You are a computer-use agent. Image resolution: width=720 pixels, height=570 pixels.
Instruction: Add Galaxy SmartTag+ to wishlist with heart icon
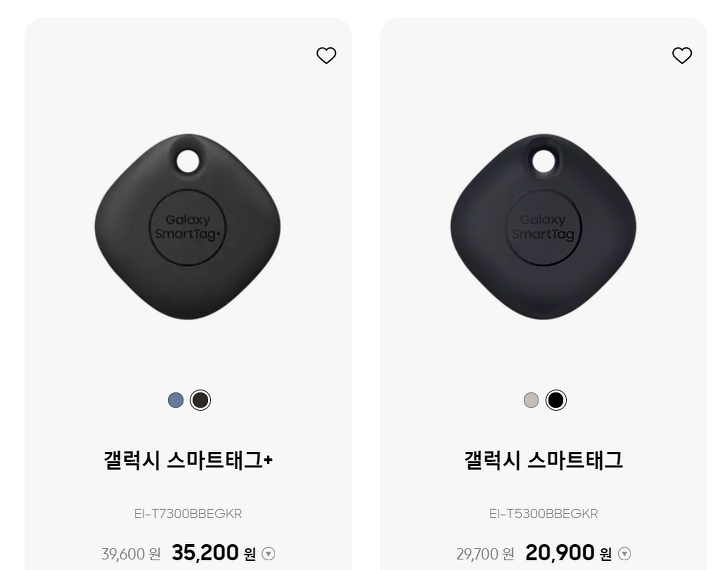326,56
